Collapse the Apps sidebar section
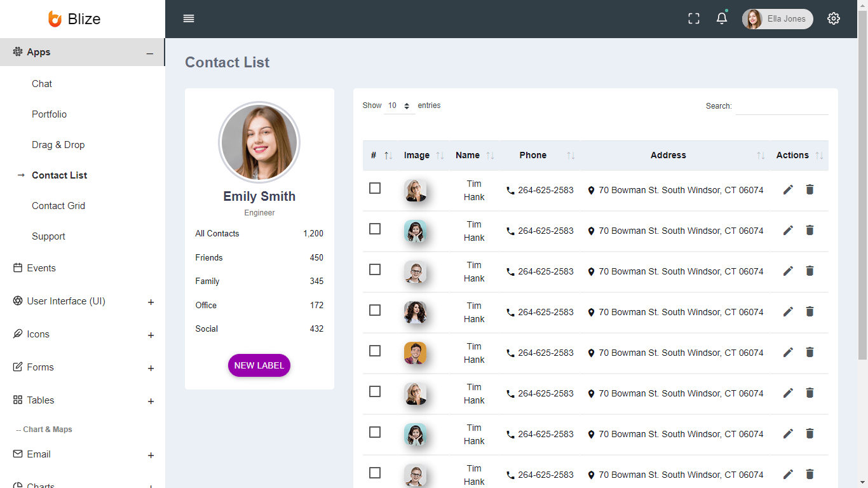868x488 pixels. click(83, 52)
